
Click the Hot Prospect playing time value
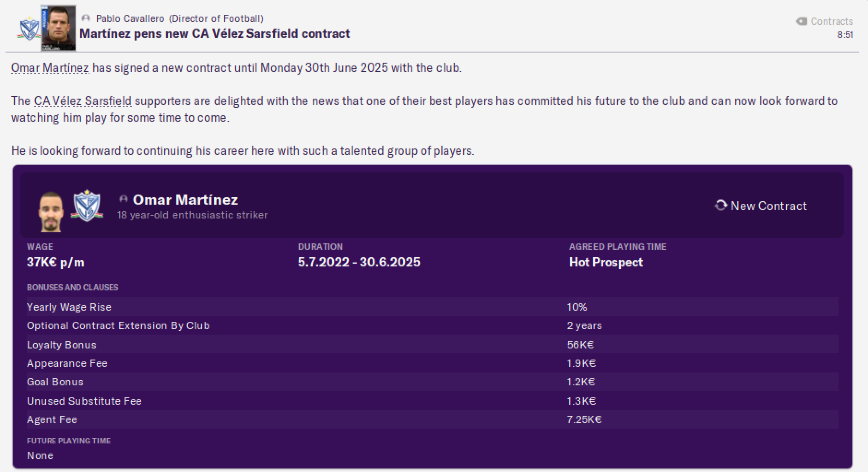click(606, 262)
